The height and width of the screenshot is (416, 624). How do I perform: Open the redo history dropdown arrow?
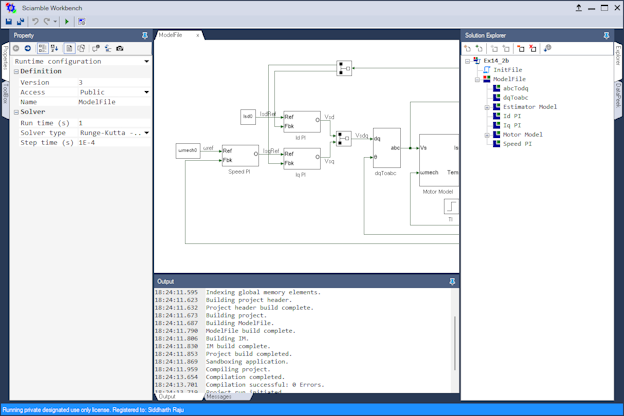click(55, 21)
